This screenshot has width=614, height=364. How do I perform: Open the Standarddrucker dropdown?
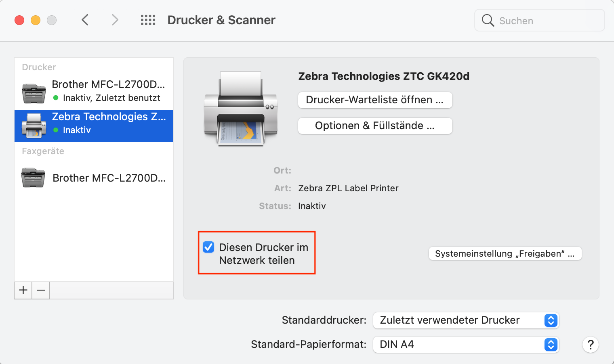point(465,320)
